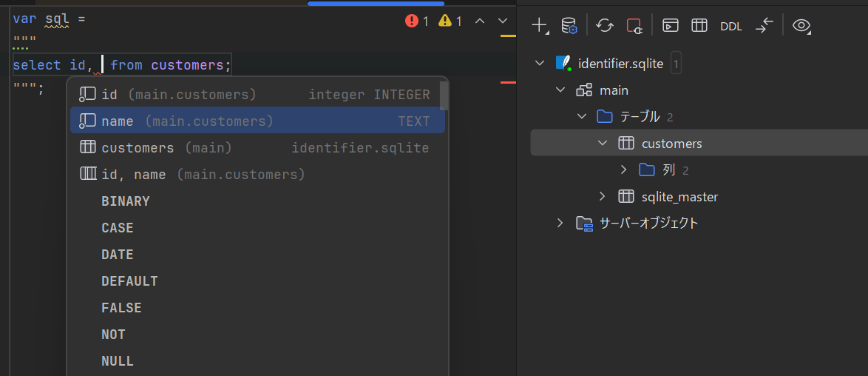Viewport: 868px width, 376px height.
Task: Click the DDL toolbar button
Action: 730,26
